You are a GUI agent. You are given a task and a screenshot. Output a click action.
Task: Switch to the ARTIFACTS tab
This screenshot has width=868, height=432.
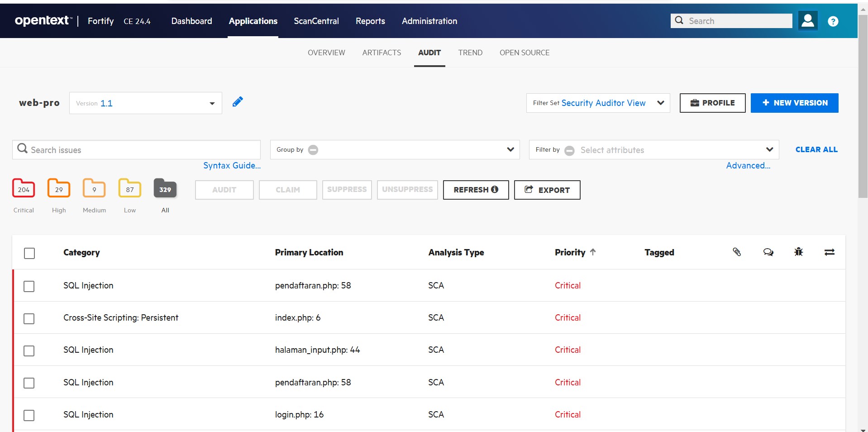(382, 53)
